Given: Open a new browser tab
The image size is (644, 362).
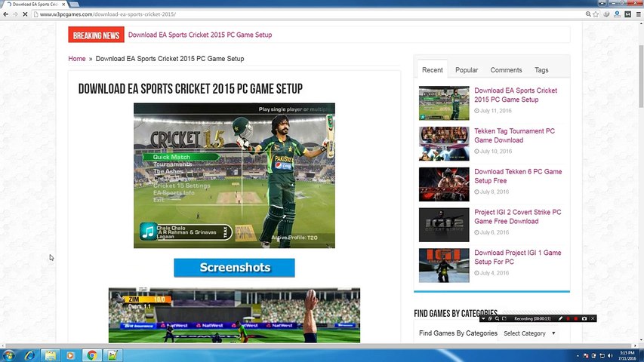Looking at the screenshot, I should pos(74,4).
